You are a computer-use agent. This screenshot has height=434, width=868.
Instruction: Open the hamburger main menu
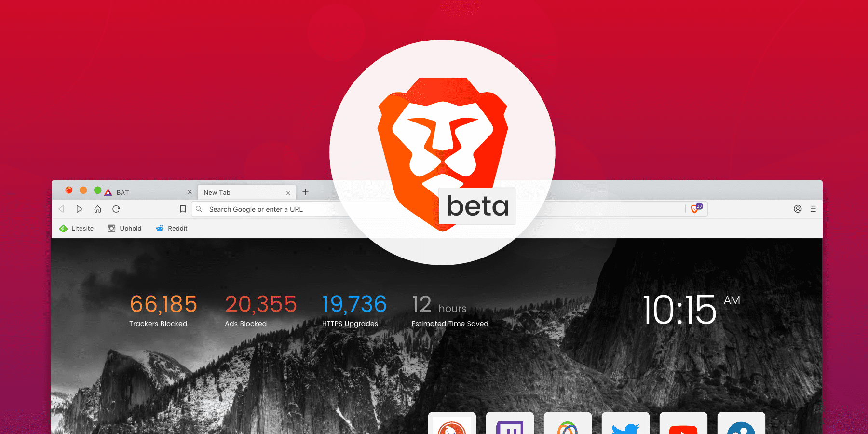point(813,209)
